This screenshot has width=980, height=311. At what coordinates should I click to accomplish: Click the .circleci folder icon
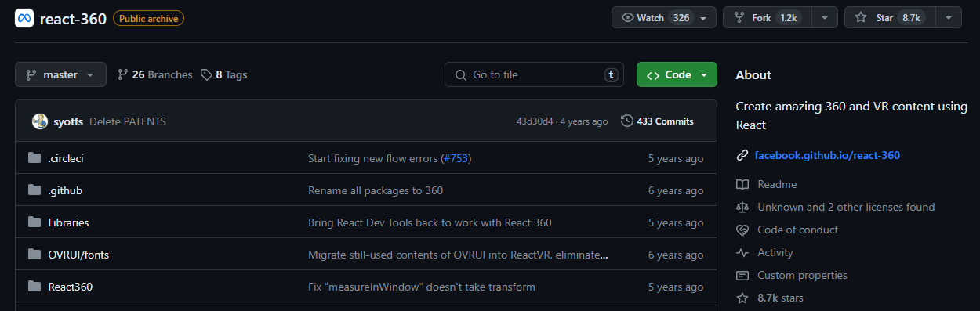click(x=34, y=158)
